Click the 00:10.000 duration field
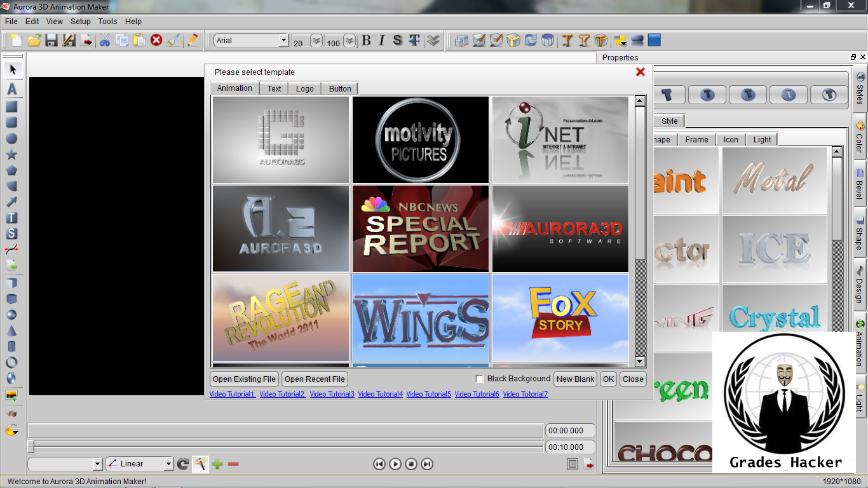The image size is (868, 488). pyautogui.click(x=571, y=447)
